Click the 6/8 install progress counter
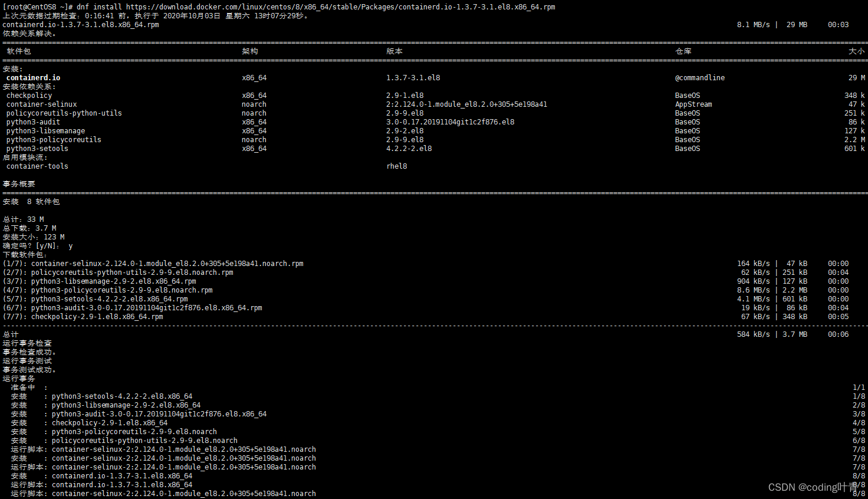Viewport: 868px width, 499px height. (859, 441)
